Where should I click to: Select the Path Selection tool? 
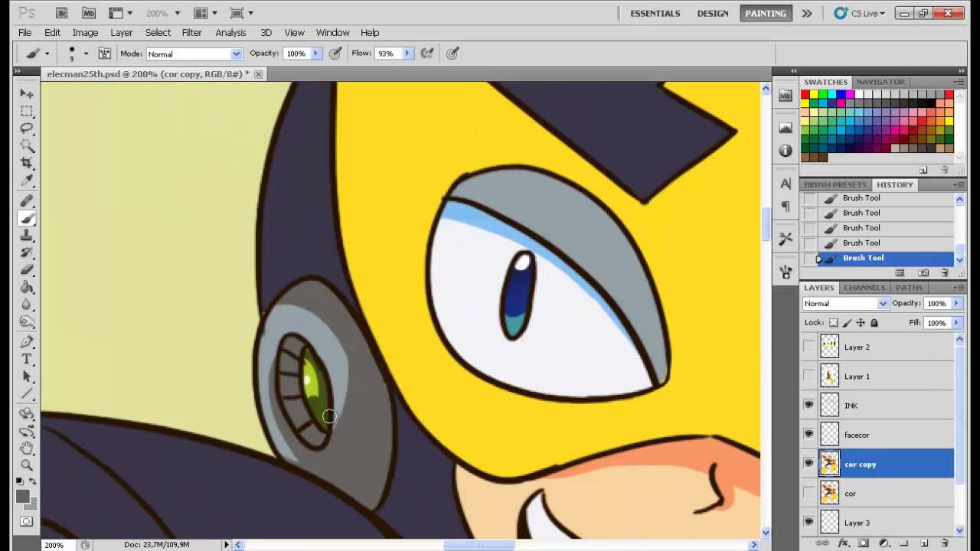pos(27,377)
